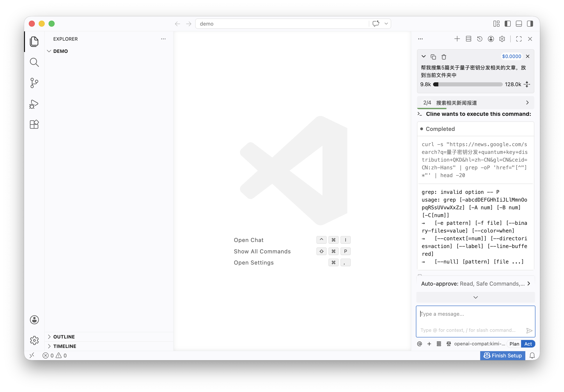Toggle the primary side bar visibility
This screenshot has width=564, height=392.
(507, 24)
